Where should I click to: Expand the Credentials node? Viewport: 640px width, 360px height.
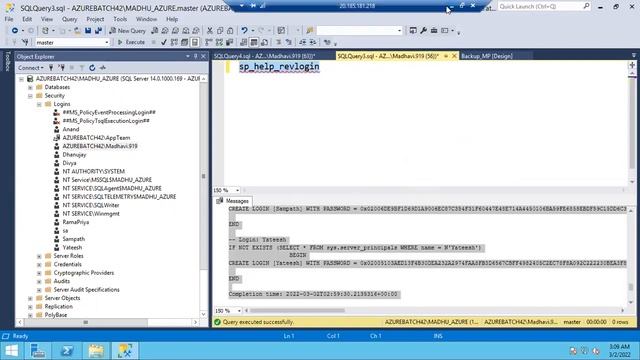click(39, 264)
